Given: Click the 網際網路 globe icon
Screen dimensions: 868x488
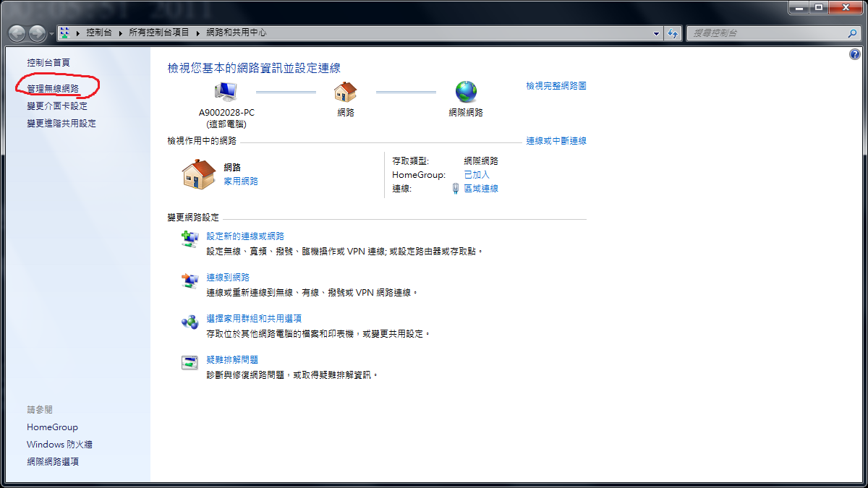Looking at the screenshot, I should coord(466,92).
